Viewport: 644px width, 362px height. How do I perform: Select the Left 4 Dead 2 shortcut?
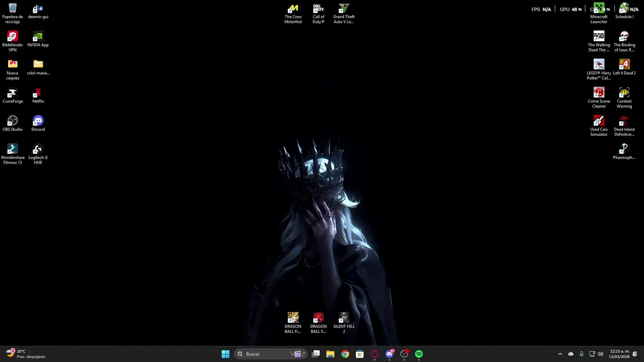[x=624, y=68]
